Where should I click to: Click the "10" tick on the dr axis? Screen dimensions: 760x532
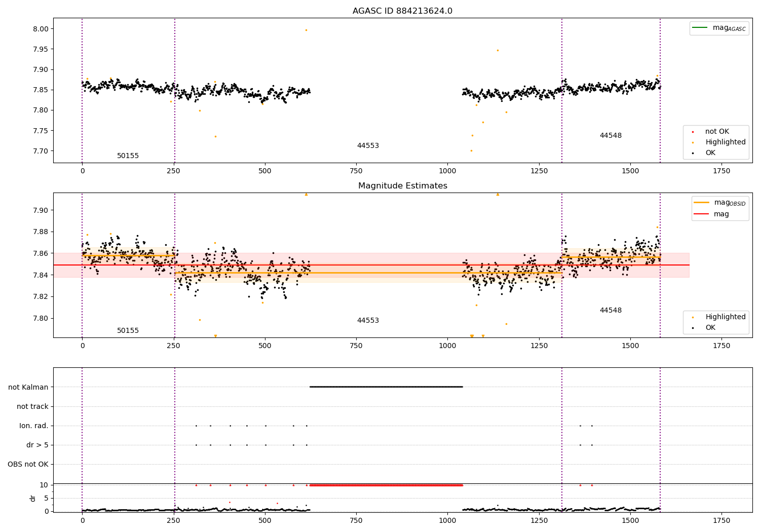point(44,485)
